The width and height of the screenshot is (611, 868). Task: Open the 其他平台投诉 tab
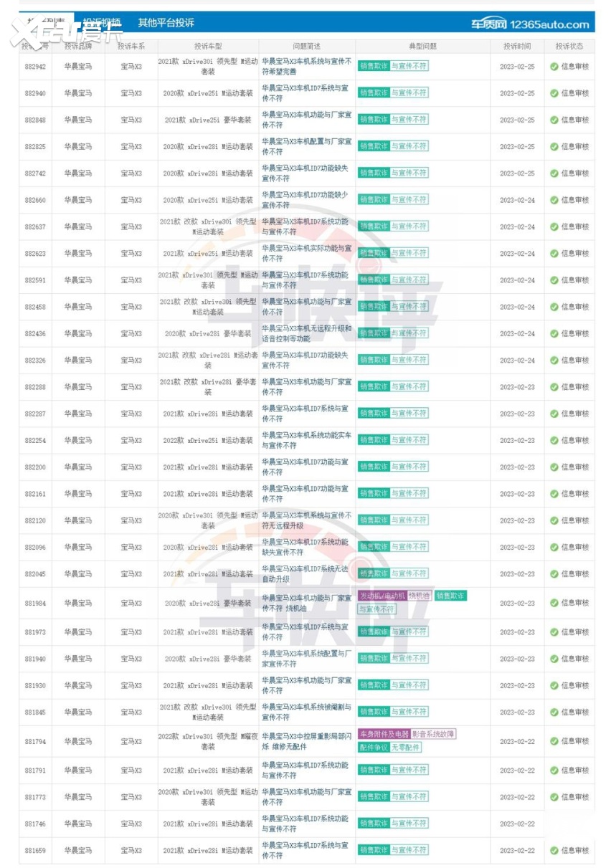click(166, 23)
